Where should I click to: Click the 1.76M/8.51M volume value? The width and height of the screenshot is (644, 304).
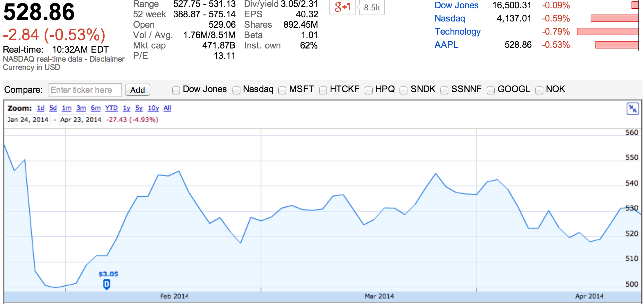tap(209, 35)
